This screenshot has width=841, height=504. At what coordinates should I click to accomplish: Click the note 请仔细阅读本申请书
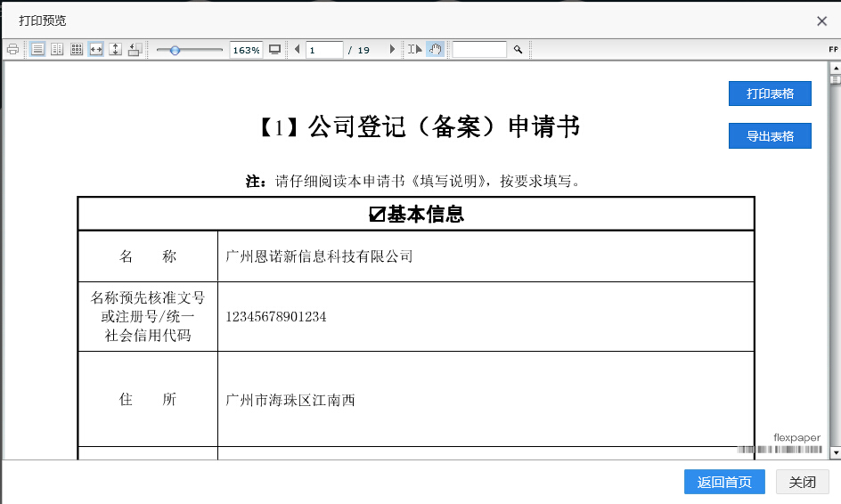(x=340, y=182)
